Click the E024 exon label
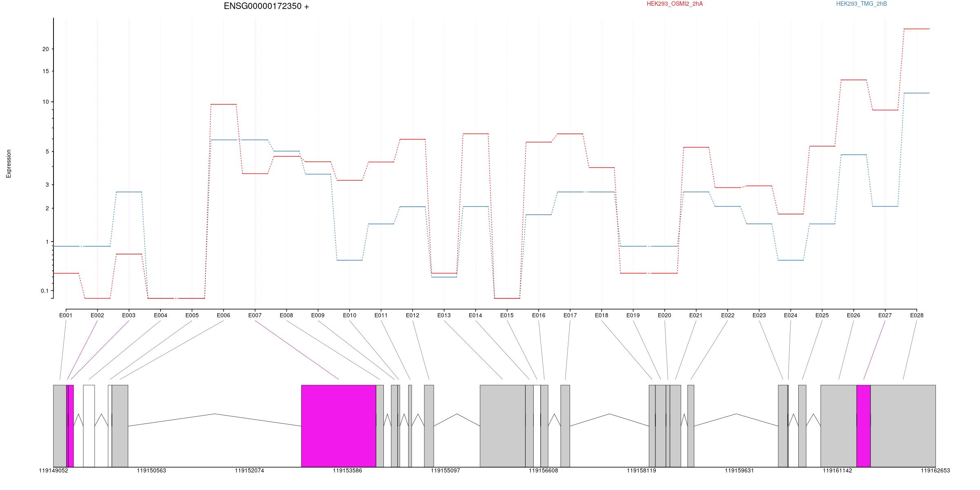The width and height of the screenshot is (980, 490). click(791, 315)
